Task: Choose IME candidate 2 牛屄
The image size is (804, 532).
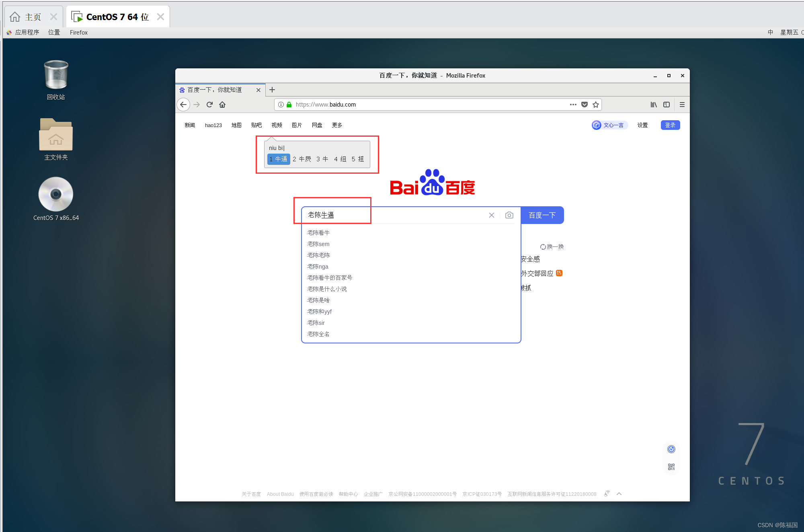Action: [302, 159]
